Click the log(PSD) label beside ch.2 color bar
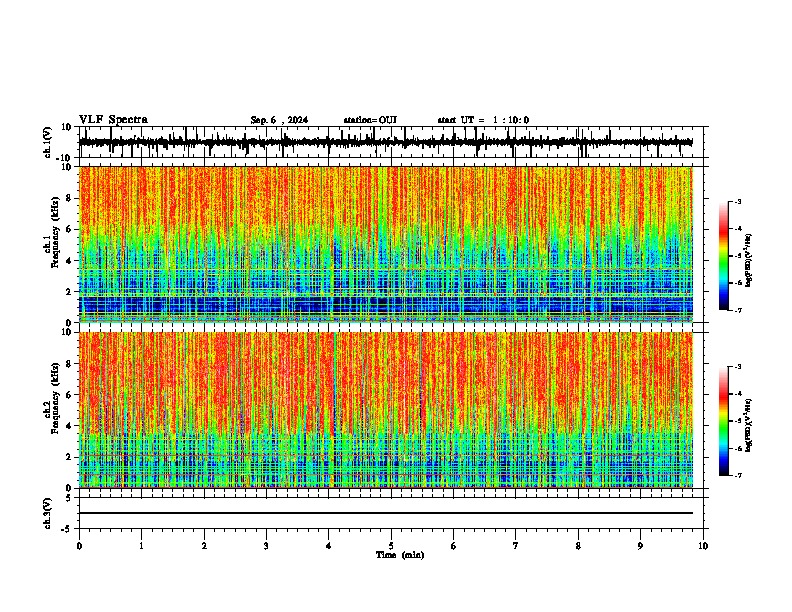The width and height of the screenshot is (792, 612). [x=750, y=425]
